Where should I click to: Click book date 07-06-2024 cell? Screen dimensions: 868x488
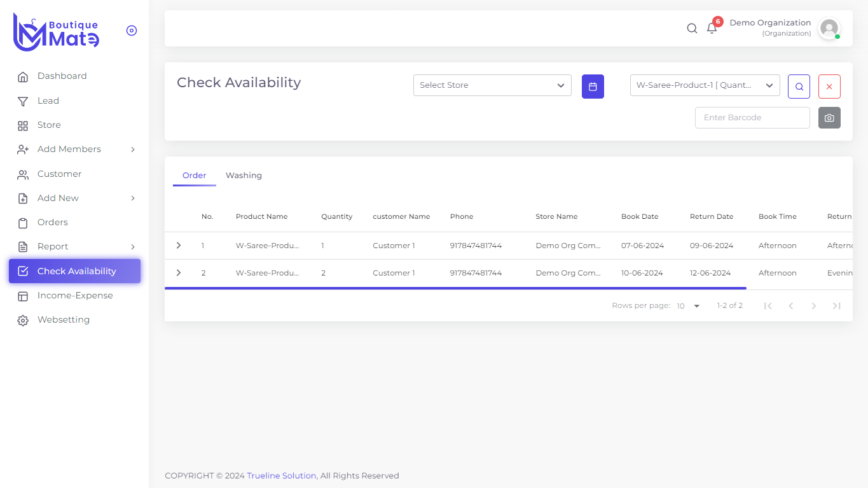point(642,246)
